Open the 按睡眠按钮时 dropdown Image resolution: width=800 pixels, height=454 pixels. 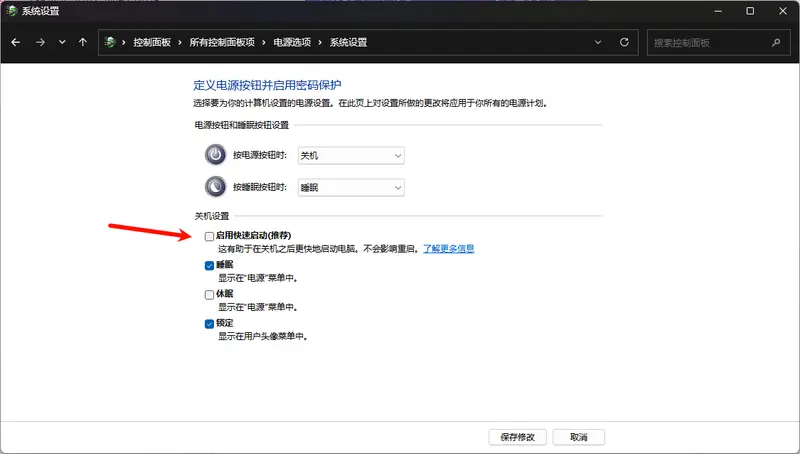[x=351, y=188]
